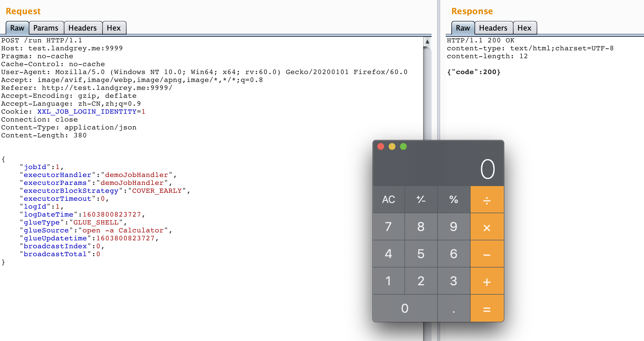
Task: Click the percent button in Calculator
Action: 454,199
